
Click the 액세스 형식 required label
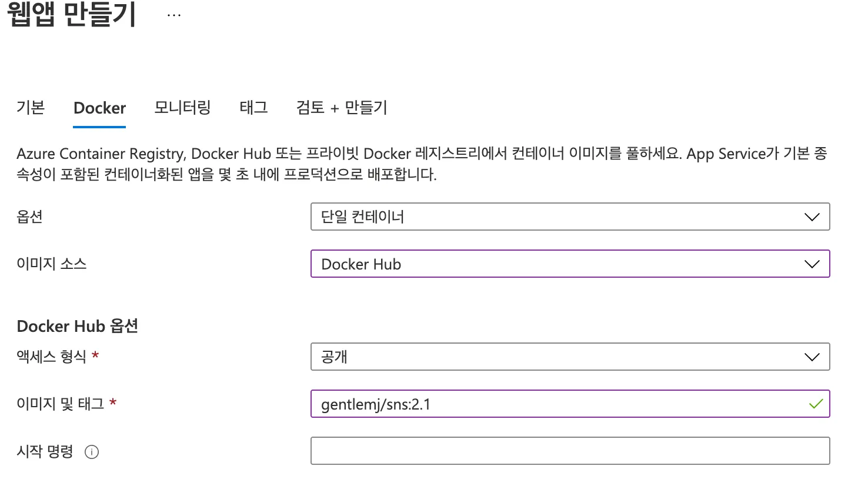51,356
